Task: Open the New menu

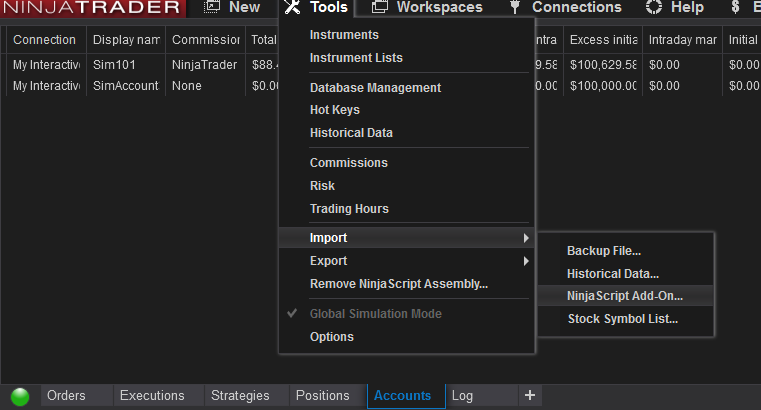Action: [244, 7]
